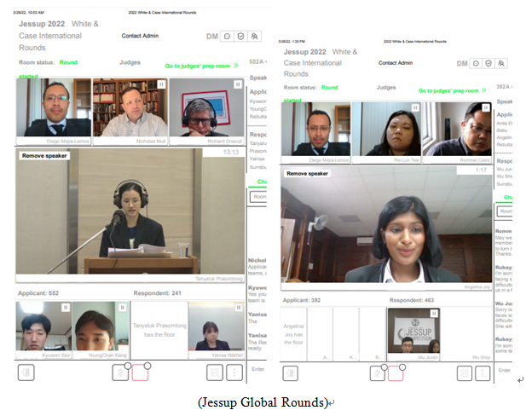The image size is (532, 416).
Task: Click the more options dots in left window
Action: coord(234,373)
